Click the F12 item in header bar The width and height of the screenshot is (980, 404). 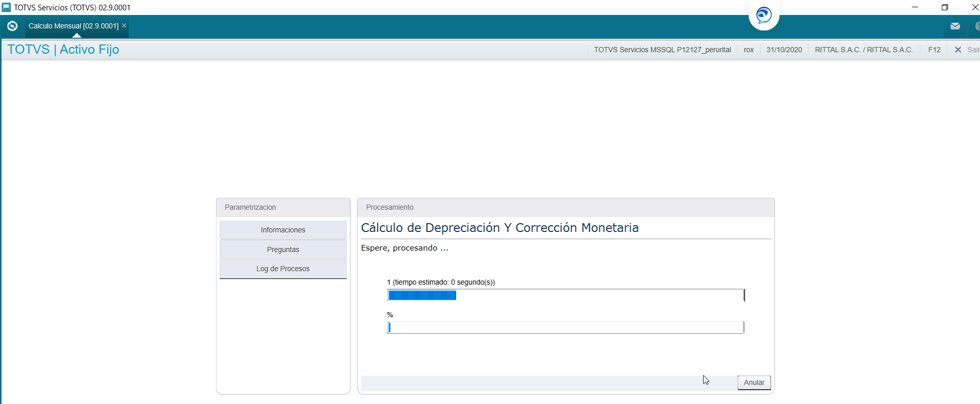[934, 50]
